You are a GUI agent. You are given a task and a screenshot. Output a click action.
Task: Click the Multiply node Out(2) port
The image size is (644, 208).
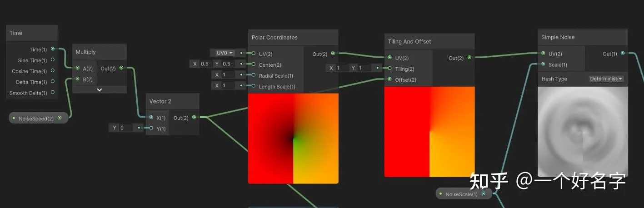pyautogui.click(x=121, y=68)
